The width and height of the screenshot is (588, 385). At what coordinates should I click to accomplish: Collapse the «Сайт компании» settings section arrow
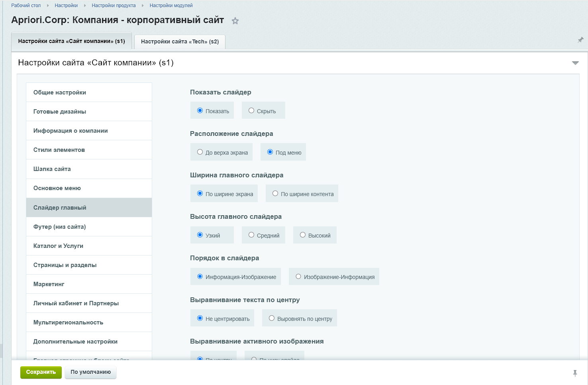[x=575, y=63]
